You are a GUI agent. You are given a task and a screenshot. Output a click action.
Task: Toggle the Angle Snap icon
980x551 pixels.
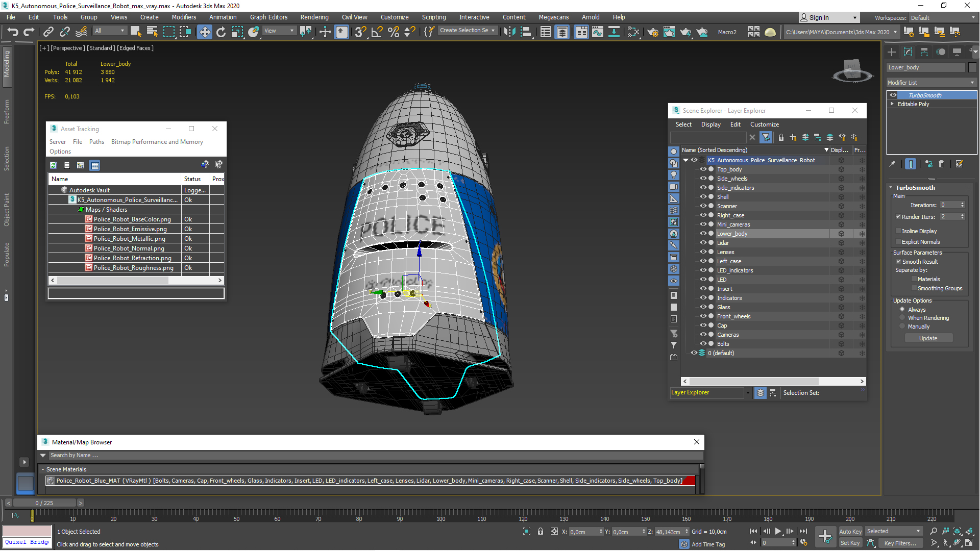[377, 32]
